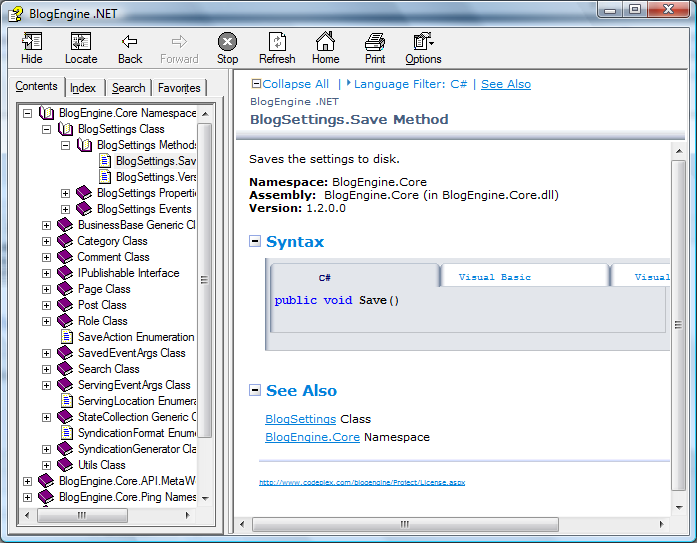Click the SyndicationFormat Enumeration page icon

pyautogui.click(x=67, y=433)
